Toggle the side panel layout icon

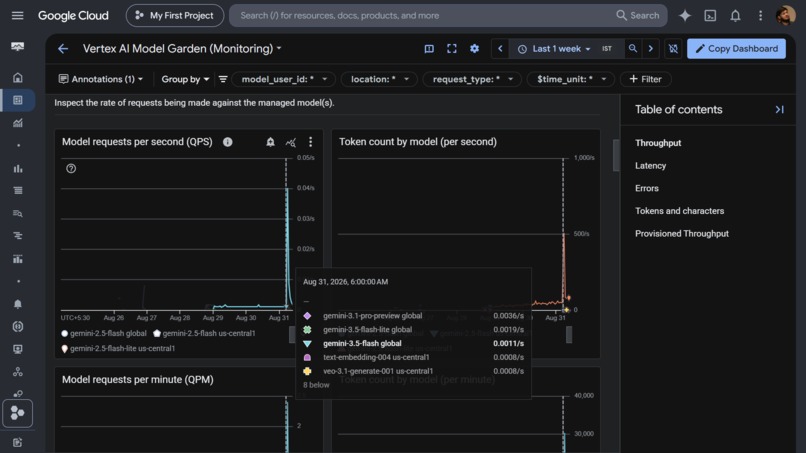(x=429, y=48)
